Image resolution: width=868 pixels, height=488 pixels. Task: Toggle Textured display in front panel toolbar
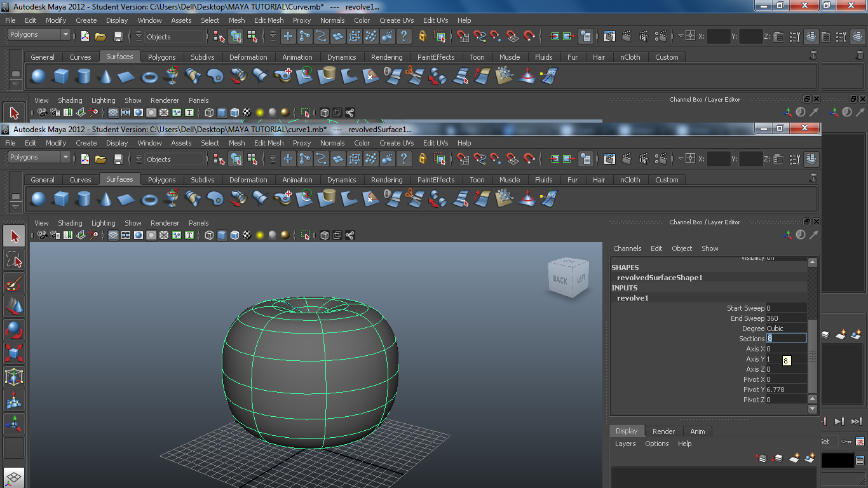point(247,235)
